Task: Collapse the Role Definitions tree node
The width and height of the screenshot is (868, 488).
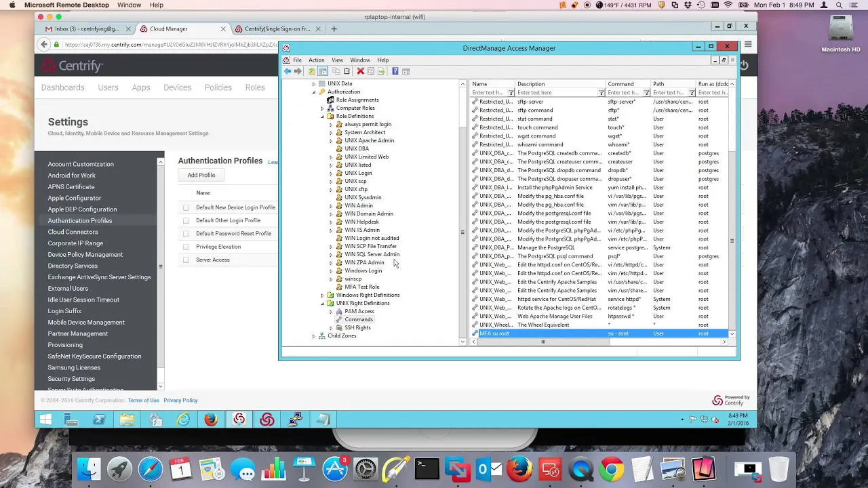Action: pyautogui.click(x=322, y=117)
